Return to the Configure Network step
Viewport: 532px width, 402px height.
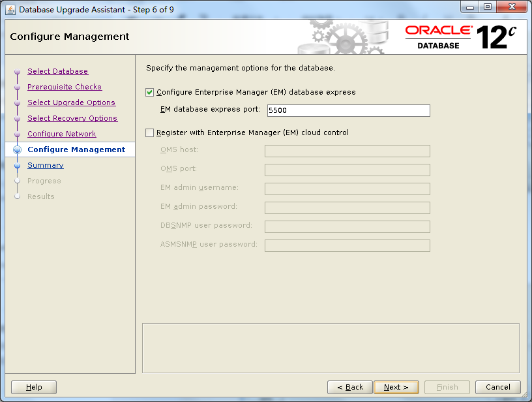click(x=61, y=134)
